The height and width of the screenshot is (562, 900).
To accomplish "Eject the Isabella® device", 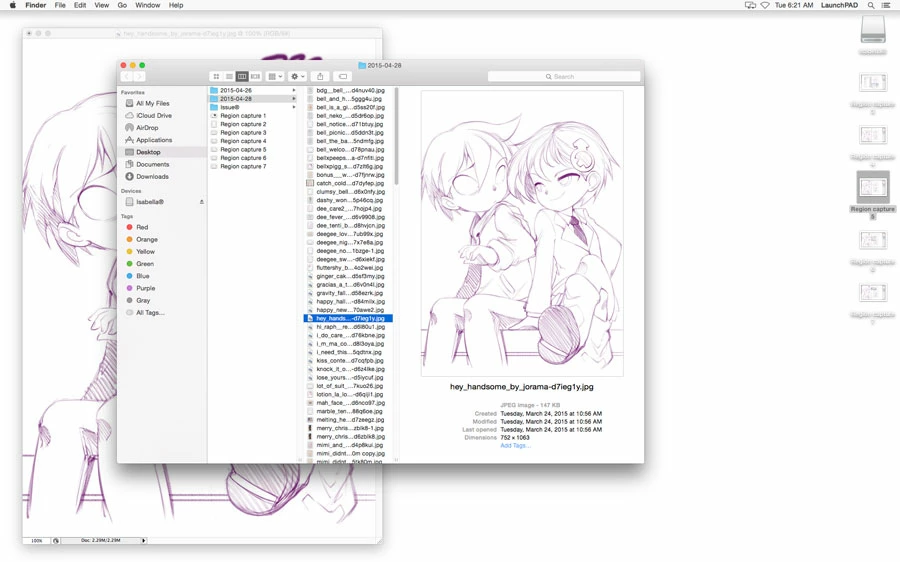I will pyautogui.click(x=201, y=202).
